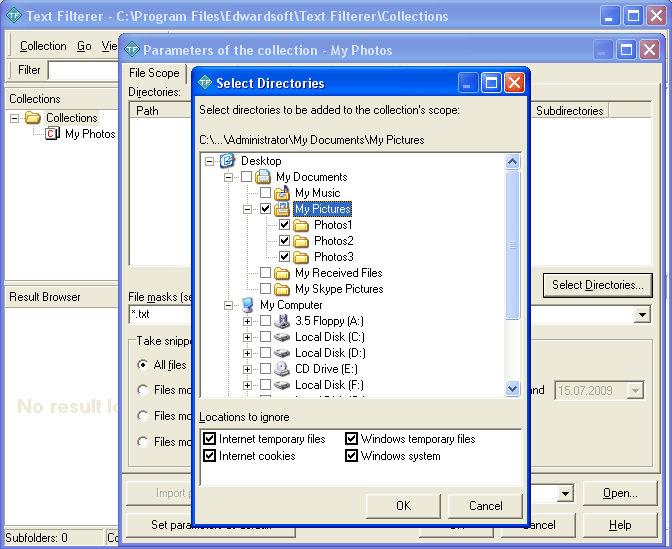The image size is (672, 549).
Task: Click the 3.5 Floppy (A:) drive icon
Action: click(x=282, y=321)
